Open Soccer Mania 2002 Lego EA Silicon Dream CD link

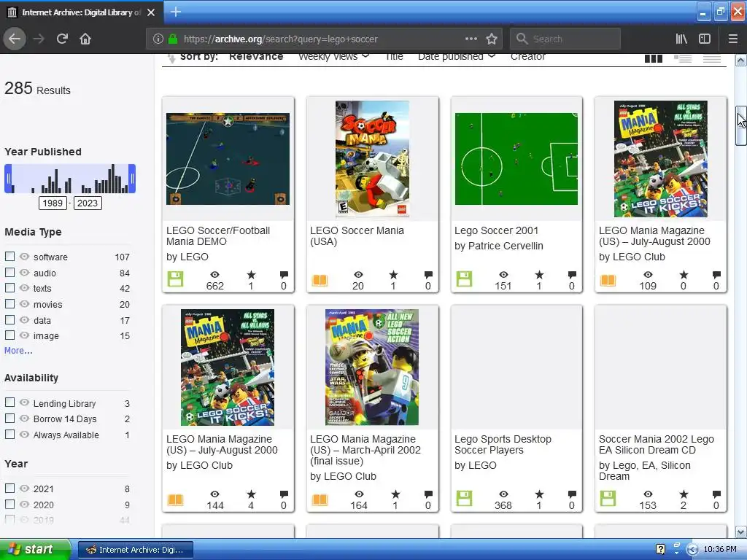tap(656, 444)
